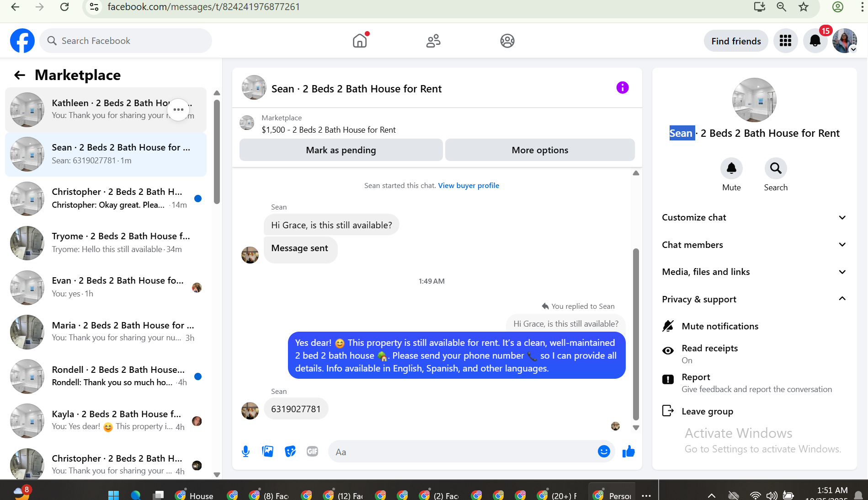Open taskbar overflow three dots

tap(646, 495)
